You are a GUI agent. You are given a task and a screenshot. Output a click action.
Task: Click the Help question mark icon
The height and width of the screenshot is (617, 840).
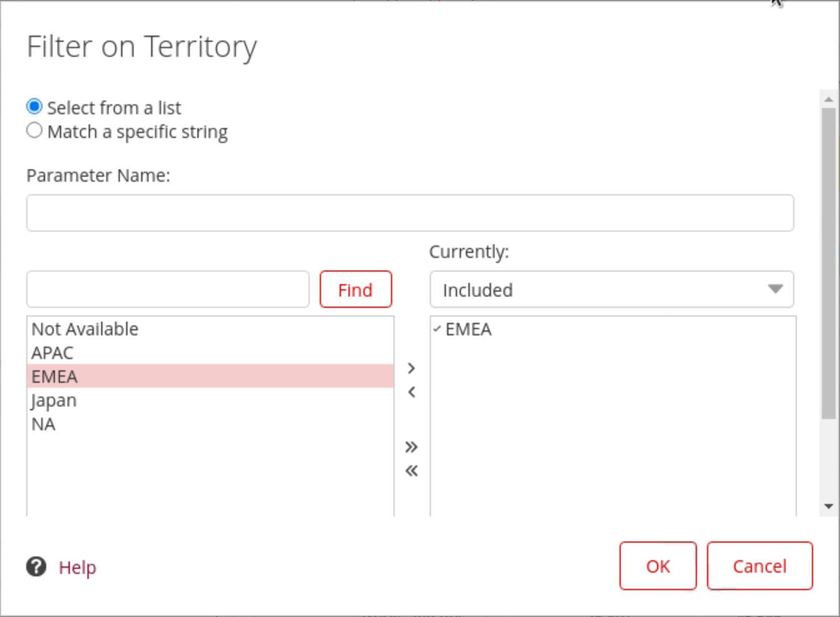pos(36,567)
